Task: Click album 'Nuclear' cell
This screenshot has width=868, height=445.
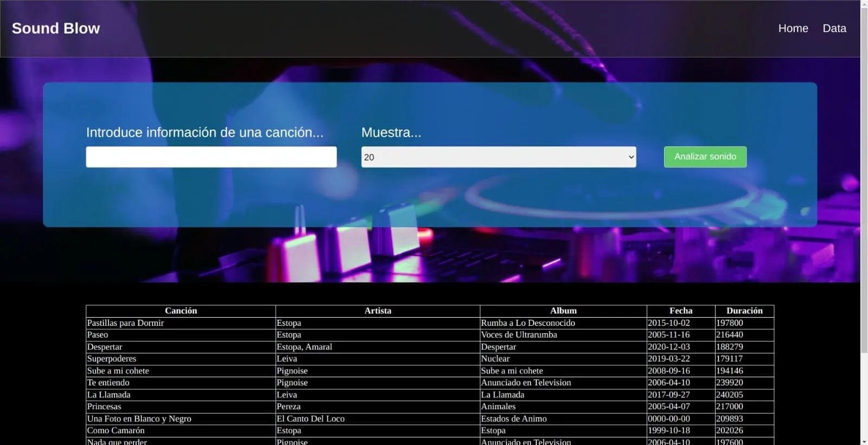Action: 563,359
